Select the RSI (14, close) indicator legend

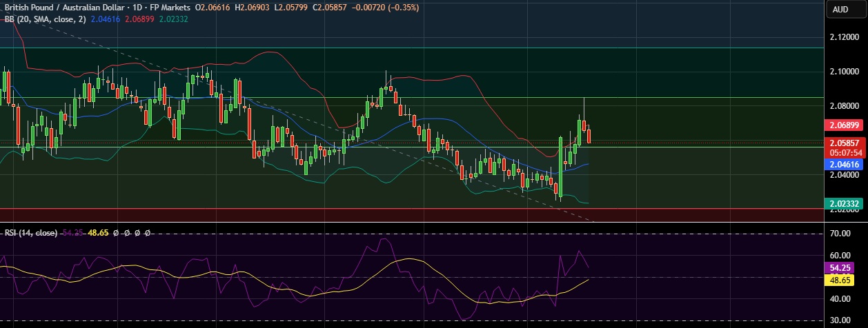[x=30, y=234]
